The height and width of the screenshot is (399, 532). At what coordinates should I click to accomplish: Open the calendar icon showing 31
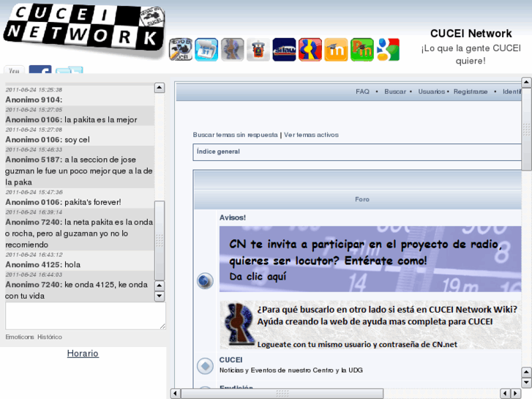click(x=206, y=50)
